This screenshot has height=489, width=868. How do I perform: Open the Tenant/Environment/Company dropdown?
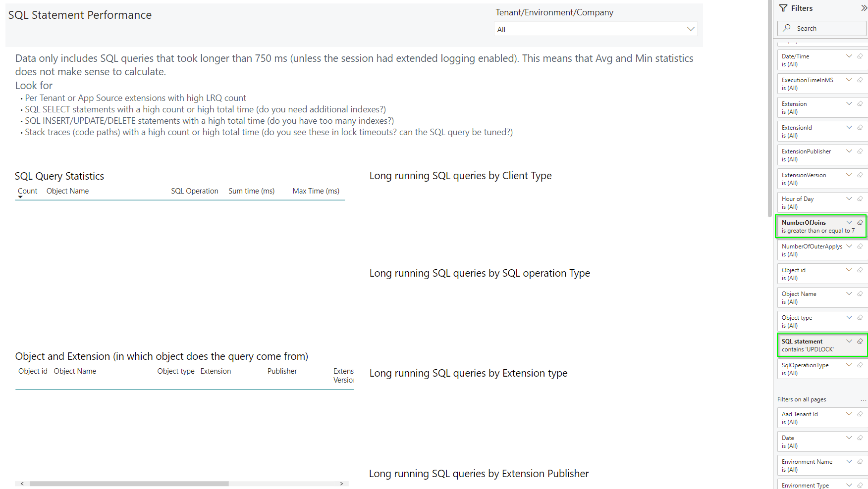click(691, 29)
